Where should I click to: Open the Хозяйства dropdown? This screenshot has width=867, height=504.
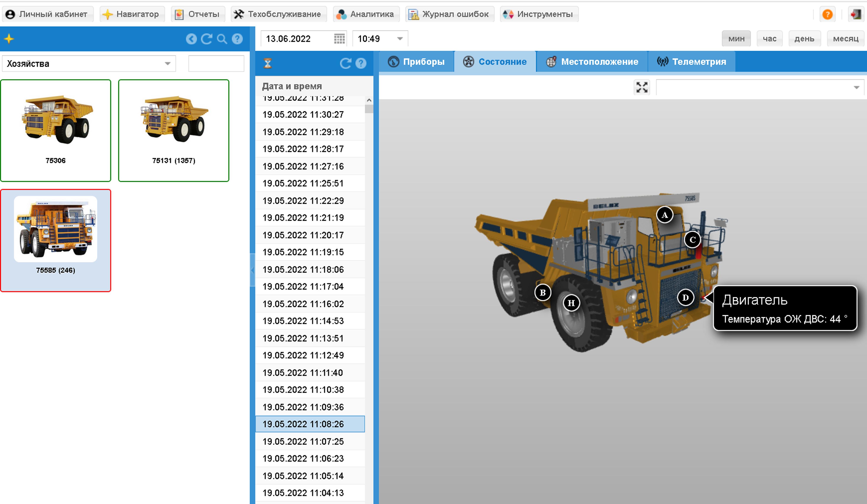pos(167,64)
